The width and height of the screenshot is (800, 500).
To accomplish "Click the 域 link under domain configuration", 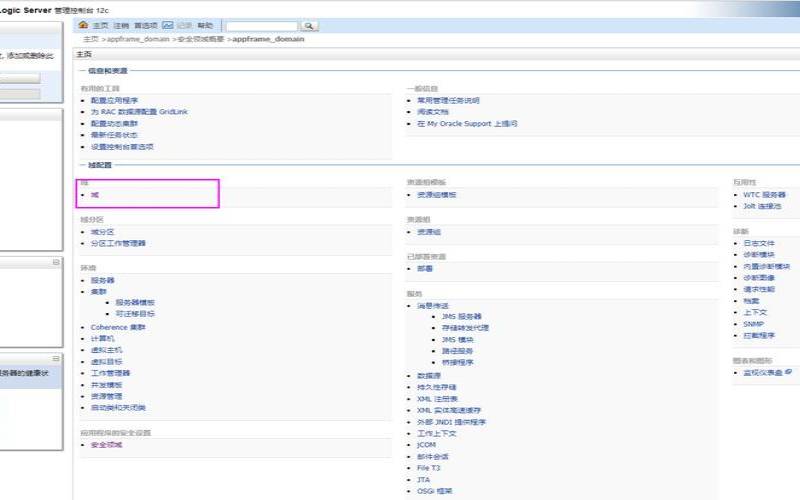I will 94,195.
